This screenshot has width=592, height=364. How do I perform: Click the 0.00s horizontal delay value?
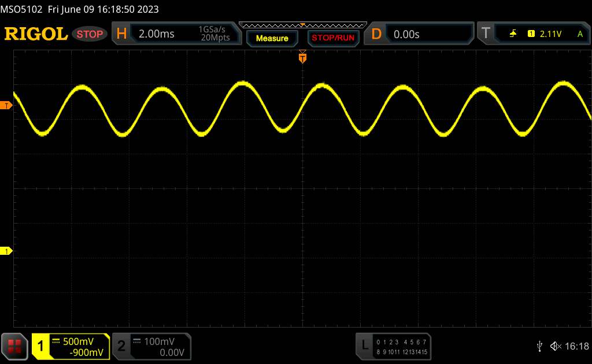pos(406,34)
